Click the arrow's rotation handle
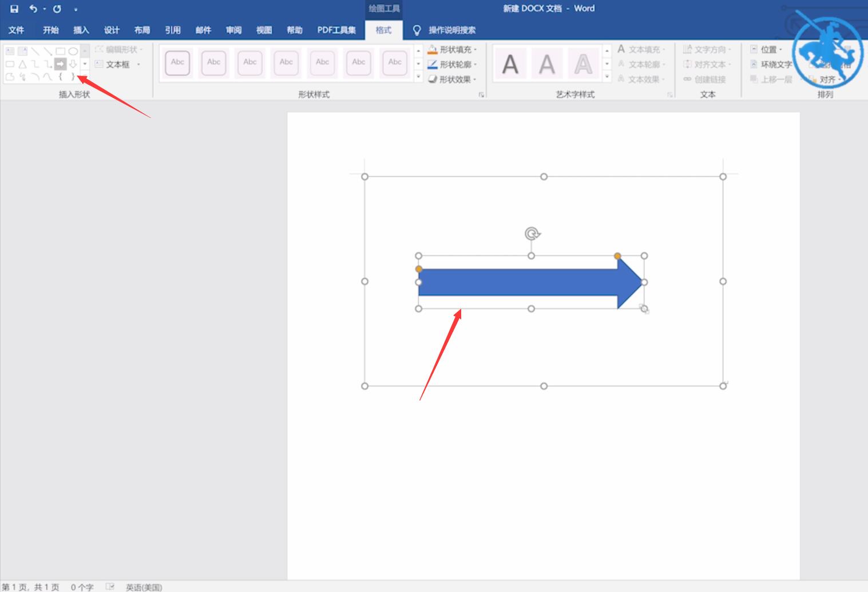Viewport: 868px width, 592px height. tap(532, 234)
